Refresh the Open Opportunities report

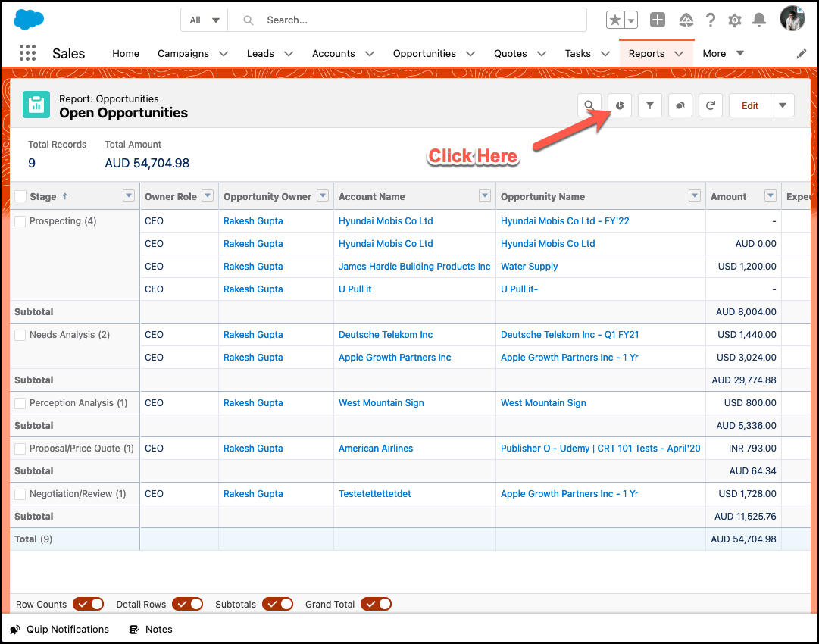click(710, 105)
